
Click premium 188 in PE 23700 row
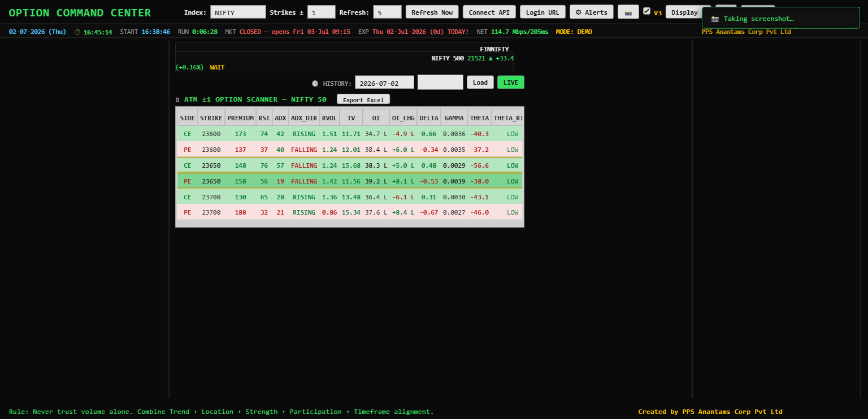241,212
